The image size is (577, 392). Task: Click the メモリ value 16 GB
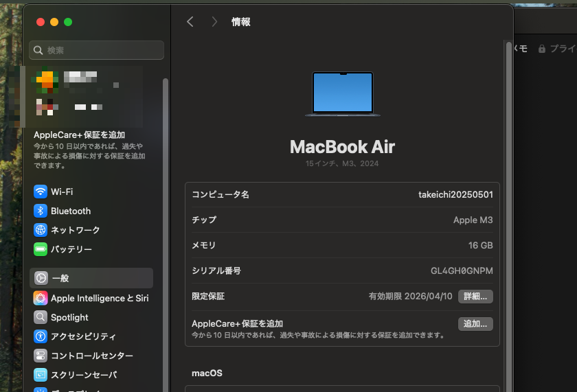pyautogui.click(x=480, y=245)
